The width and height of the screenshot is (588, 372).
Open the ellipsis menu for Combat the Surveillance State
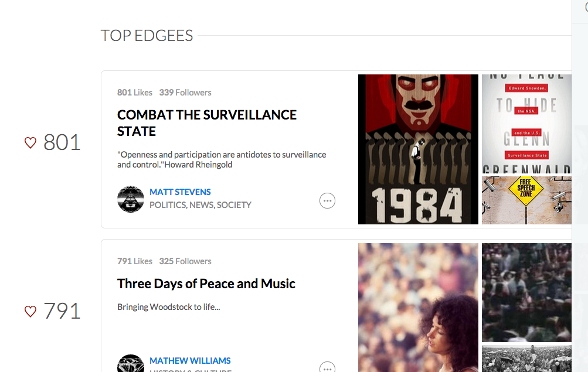pyautogui.click(x=327, y=201)
